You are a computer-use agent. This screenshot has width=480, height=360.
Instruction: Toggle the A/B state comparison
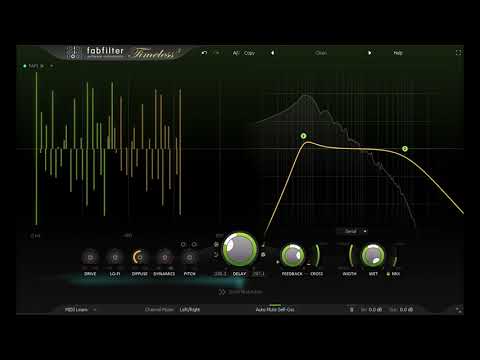coord(236,53)
